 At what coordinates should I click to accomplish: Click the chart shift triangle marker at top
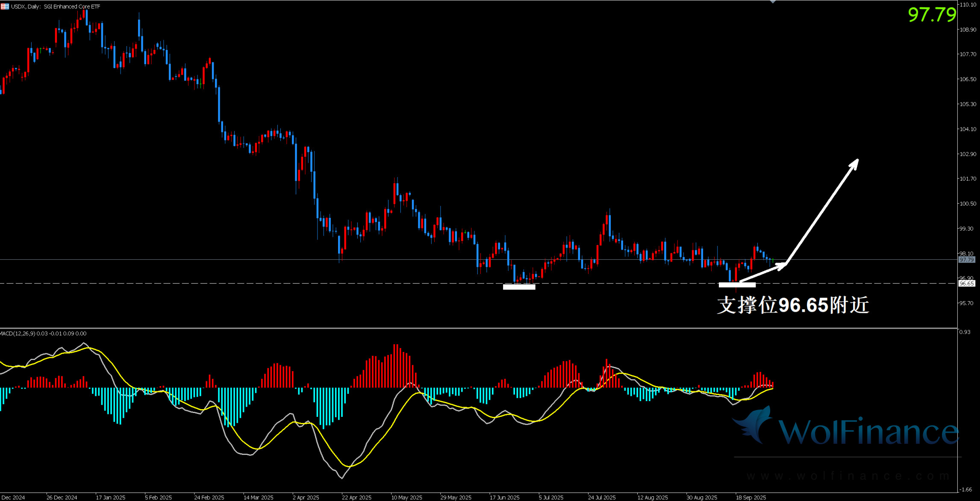point(773,2)
